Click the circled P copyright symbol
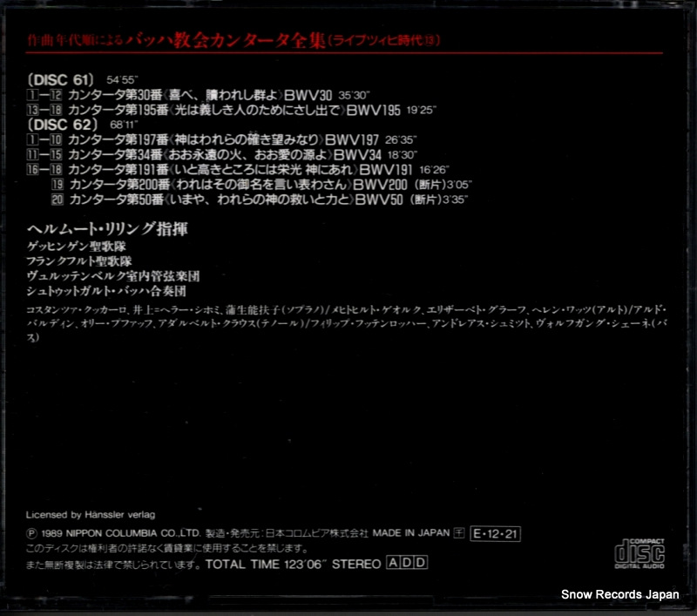This screenshot has height=616, width=697. click(x=32, y=533)
